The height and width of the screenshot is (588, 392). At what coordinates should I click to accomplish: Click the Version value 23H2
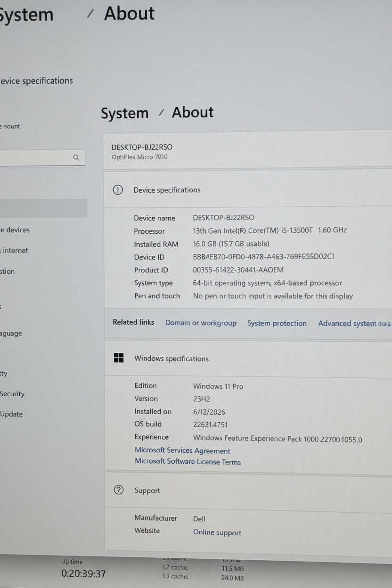[202, 399]
